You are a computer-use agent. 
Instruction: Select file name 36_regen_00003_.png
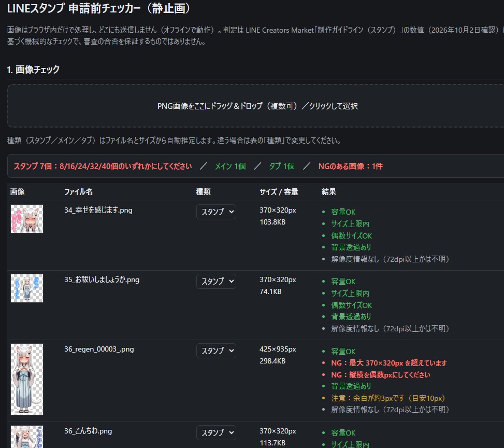point(99,349)
